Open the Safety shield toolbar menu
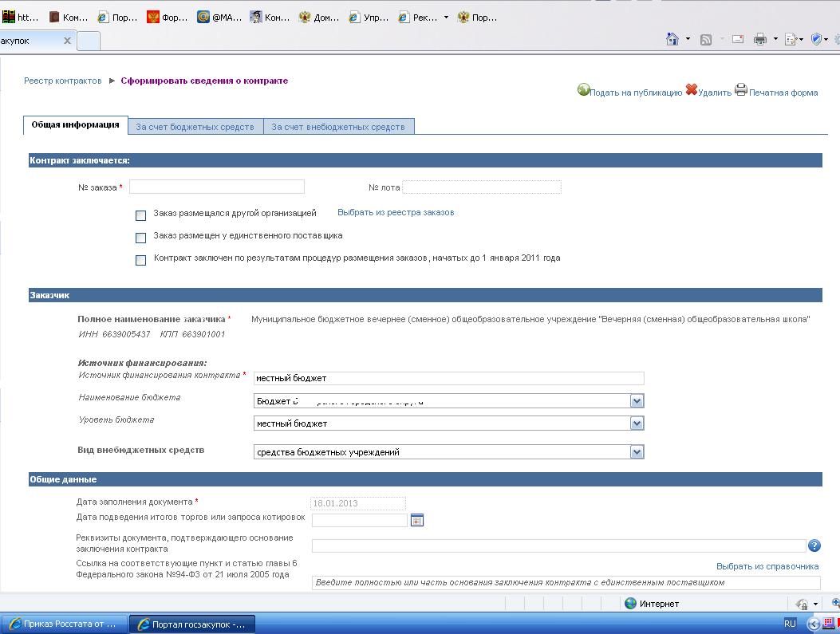The width and height of the screenshot is (840, 634). click(x=817, y=39)
